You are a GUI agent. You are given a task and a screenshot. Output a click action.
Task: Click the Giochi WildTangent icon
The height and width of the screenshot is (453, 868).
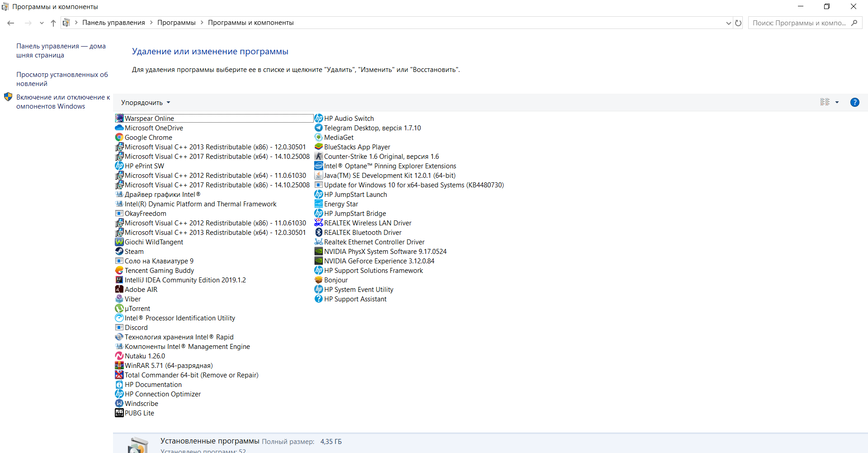coord(119,242)
